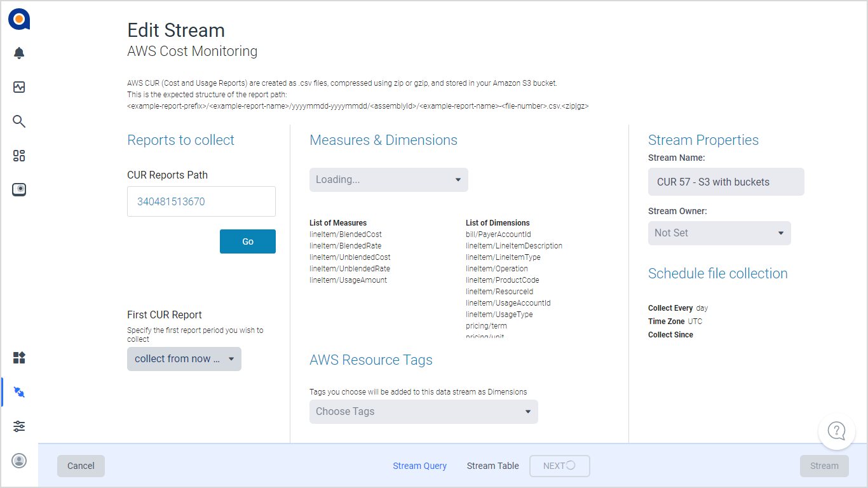The image size is (868, 488).
Task: Open the camera snapshot icon in sidebar
Action: pos(19,189)
